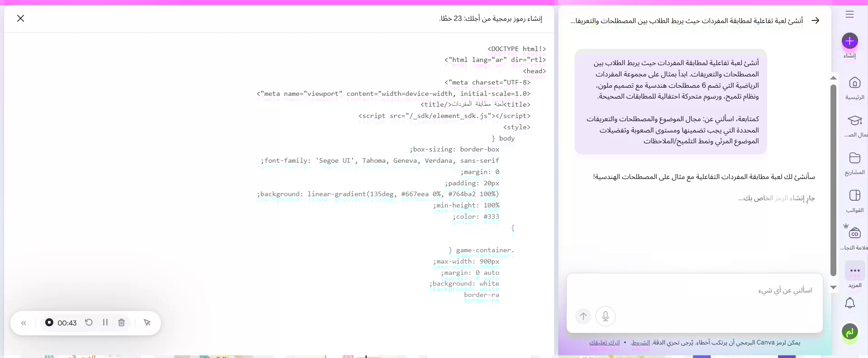
Task: Click the back arrow in chat header
Action: (x=816, y=20)
